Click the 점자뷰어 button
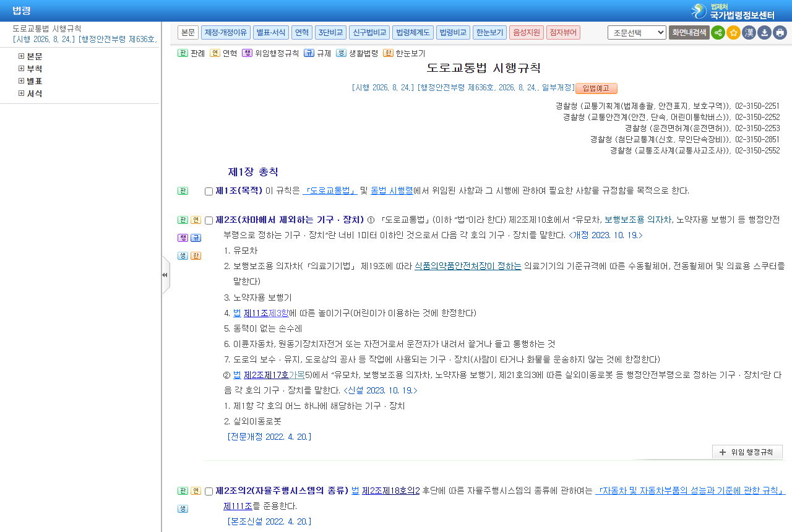 point(564,32)
